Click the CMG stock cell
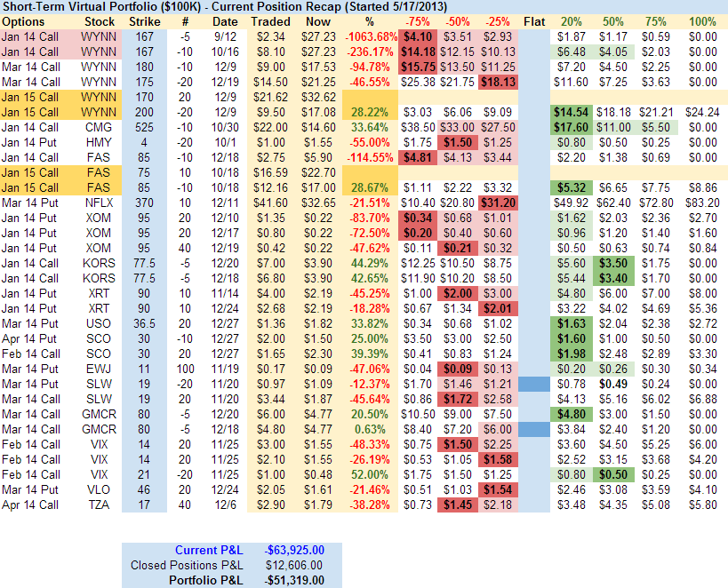The image size is (728, 588). click(x=98, y=127)
